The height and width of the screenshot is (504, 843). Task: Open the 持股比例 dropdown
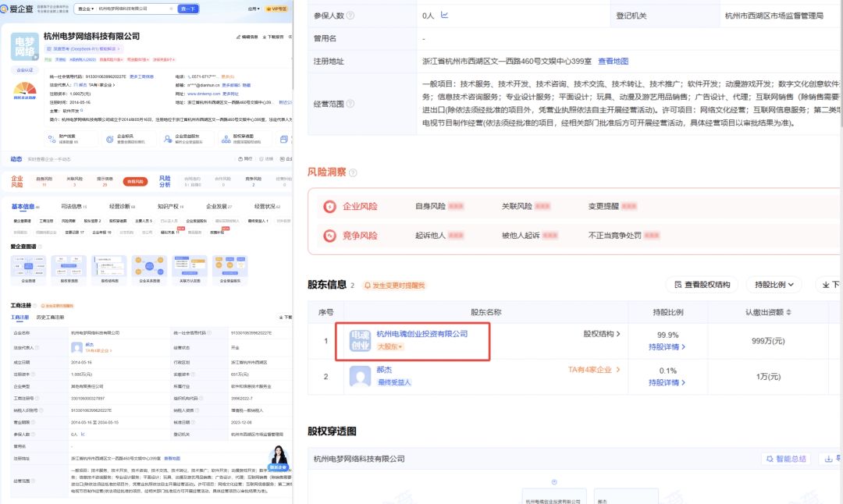774,284
